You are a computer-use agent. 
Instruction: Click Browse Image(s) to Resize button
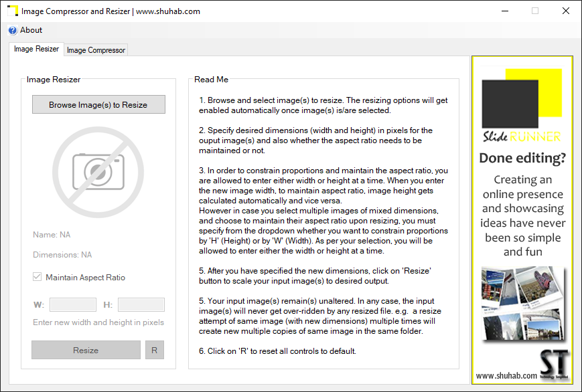click(x=98, y=104)
